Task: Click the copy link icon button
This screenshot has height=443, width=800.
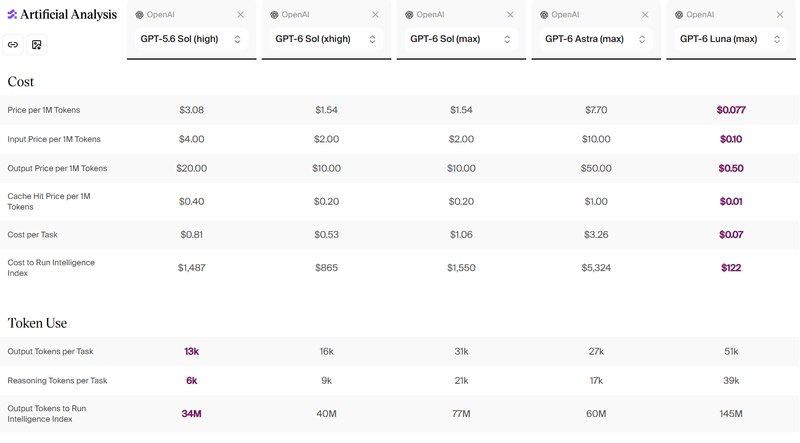Action: pos(13,45)
